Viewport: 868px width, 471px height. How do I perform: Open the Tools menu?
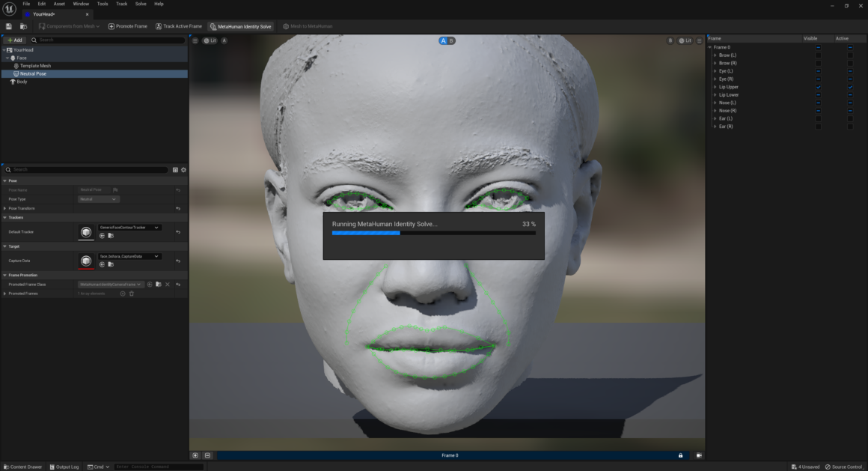click(x=103, y=4)
